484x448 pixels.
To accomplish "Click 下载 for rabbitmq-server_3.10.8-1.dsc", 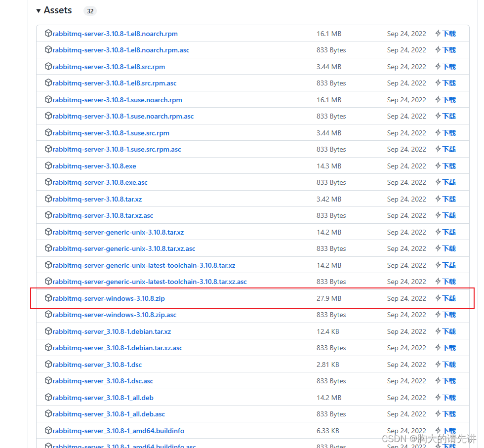I will point(449,365).
